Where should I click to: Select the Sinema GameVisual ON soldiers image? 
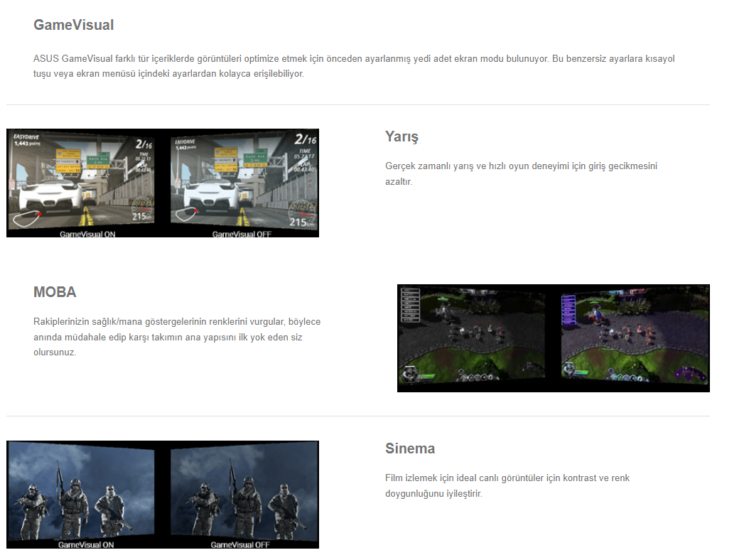tap(82, 492)
